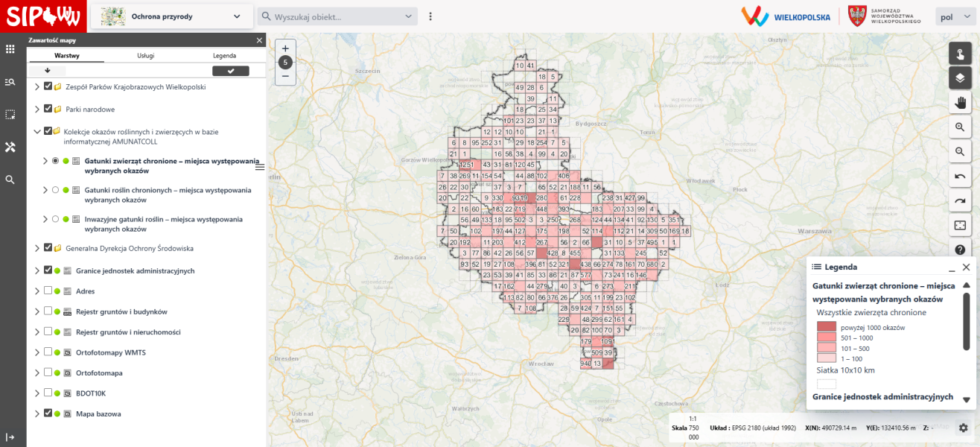
Task: Show full map extent
Action: [960, 225]
